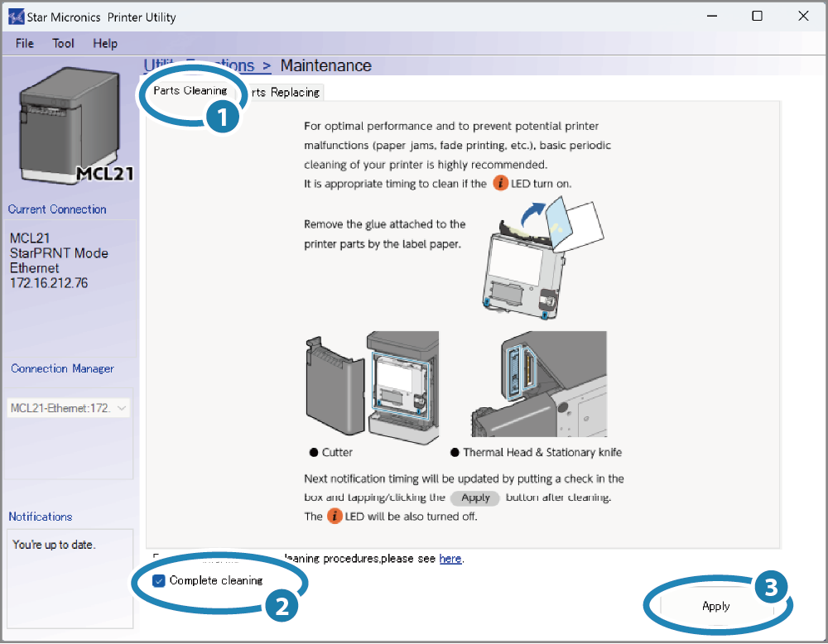Go back via Utility Functions breadcrumb
This screenshot has height=644, width=828.
click(x=207, y=65)
